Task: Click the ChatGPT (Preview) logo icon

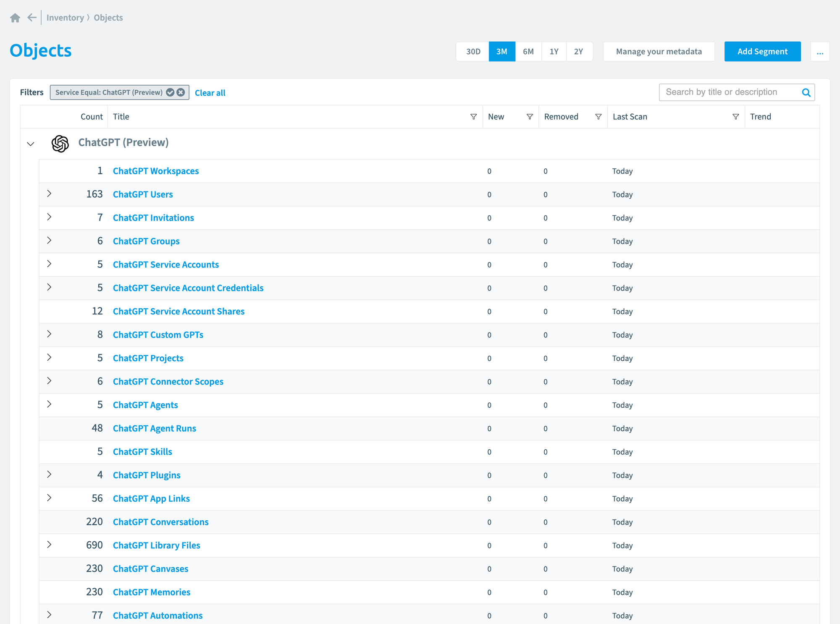Action: coord(60,144)
